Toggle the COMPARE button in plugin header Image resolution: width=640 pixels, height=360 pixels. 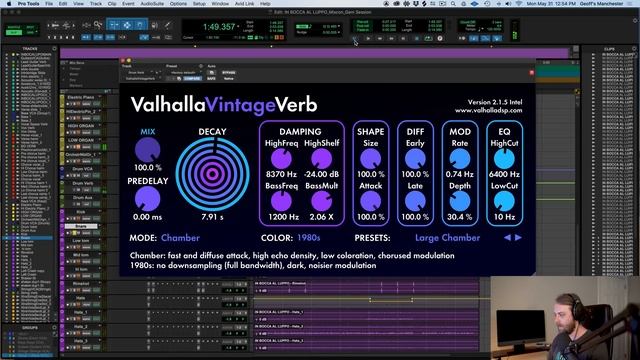[x=192, y=78]
